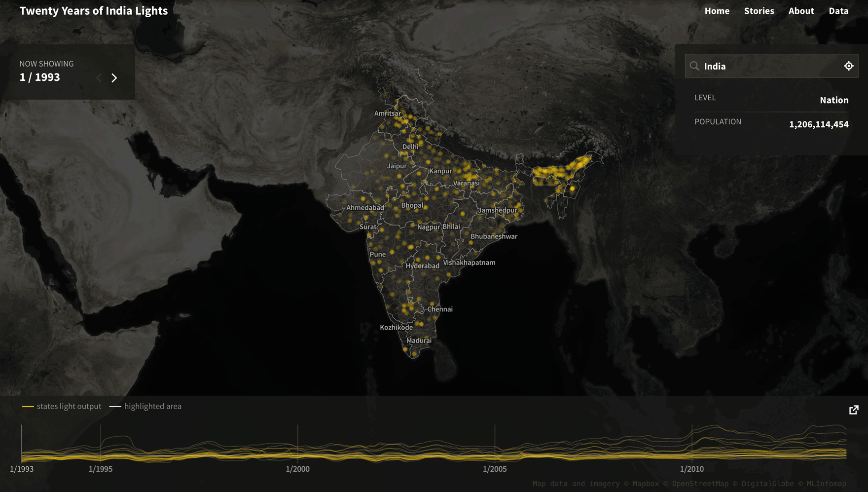Click the Bhilai map label

pos(451,227)
